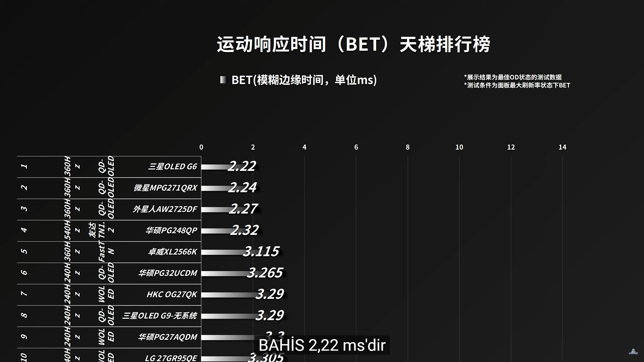Click the note *展示结果为最佳OD状态的测试数据
The height and width of the screenshot is (362, 644).
(x=513, y=77)
